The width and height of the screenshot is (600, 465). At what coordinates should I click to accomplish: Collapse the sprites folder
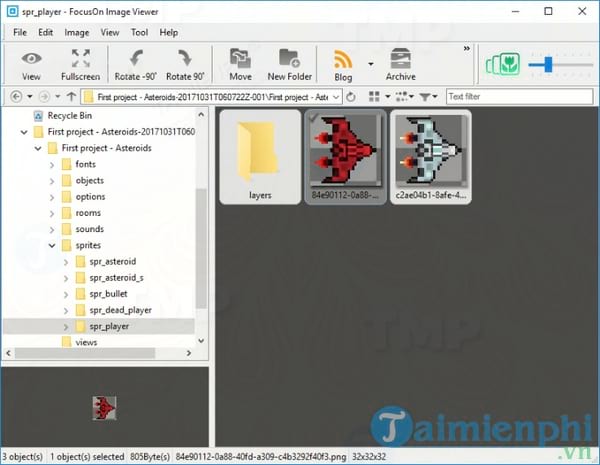(x=52, y=246)
